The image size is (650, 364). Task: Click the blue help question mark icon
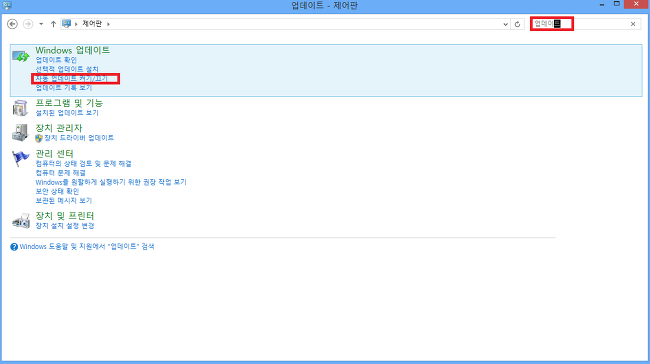coord(14,247)
